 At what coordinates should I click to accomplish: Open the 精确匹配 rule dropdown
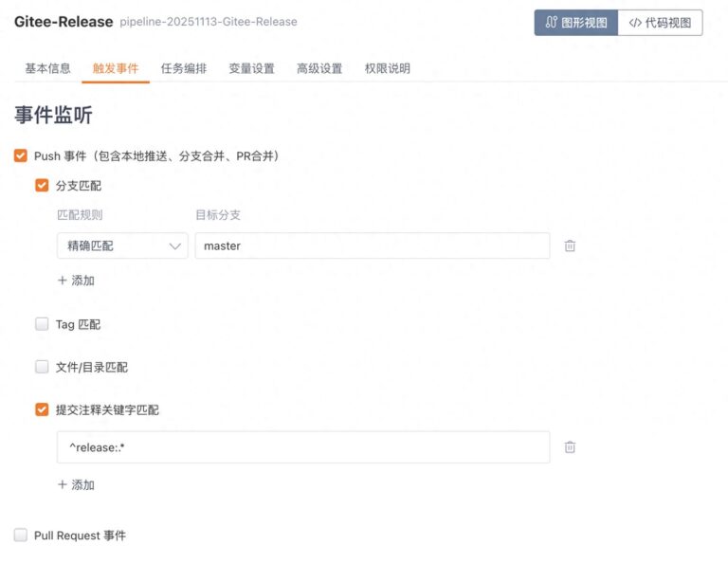122,245
